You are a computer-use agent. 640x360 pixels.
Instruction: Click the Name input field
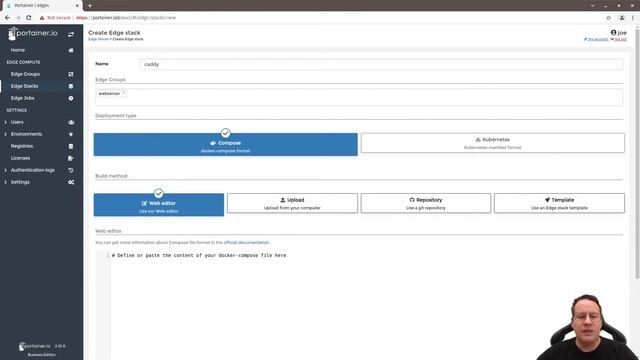[x=381, y=64]
